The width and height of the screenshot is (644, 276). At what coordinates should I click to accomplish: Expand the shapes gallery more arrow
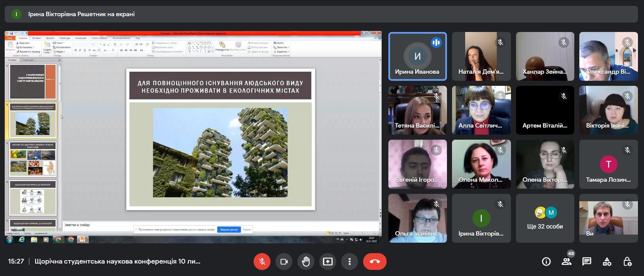tap(213, 51)
